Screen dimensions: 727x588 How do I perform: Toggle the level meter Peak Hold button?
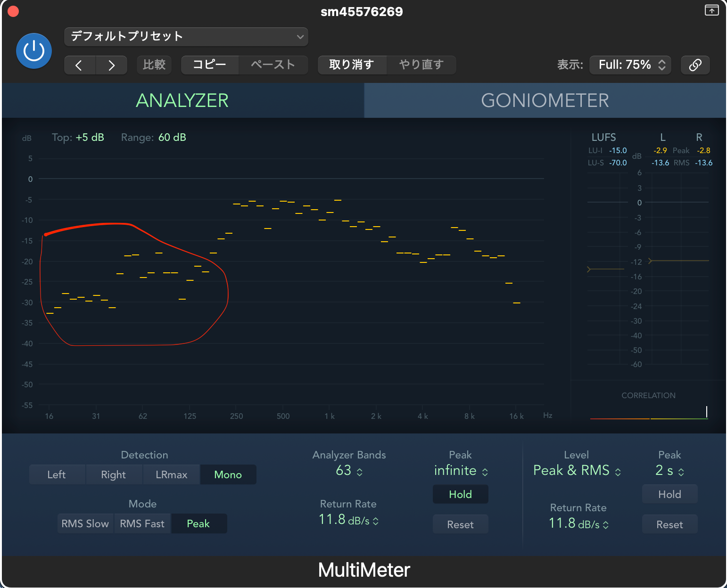click(x=670, y=495)
